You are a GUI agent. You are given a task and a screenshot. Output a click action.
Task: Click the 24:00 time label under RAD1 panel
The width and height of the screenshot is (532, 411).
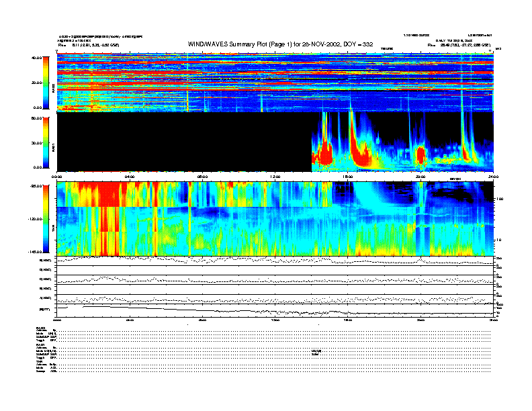click(493, 177)
